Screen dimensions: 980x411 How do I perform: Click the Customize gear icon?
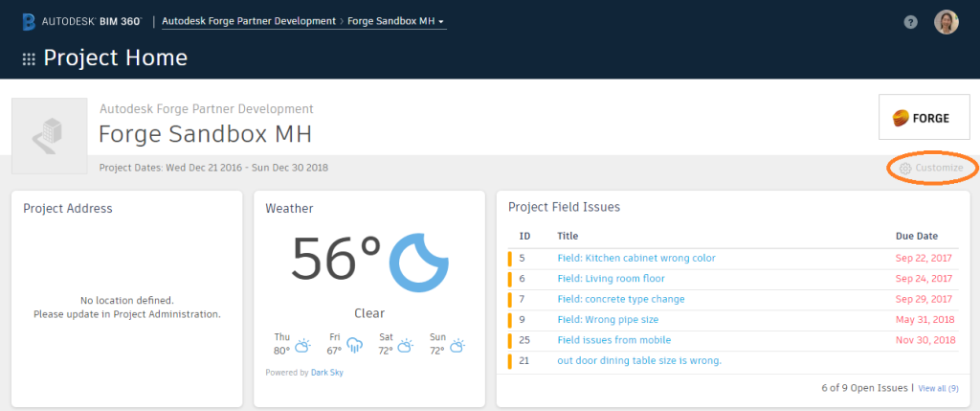point(905,169)
